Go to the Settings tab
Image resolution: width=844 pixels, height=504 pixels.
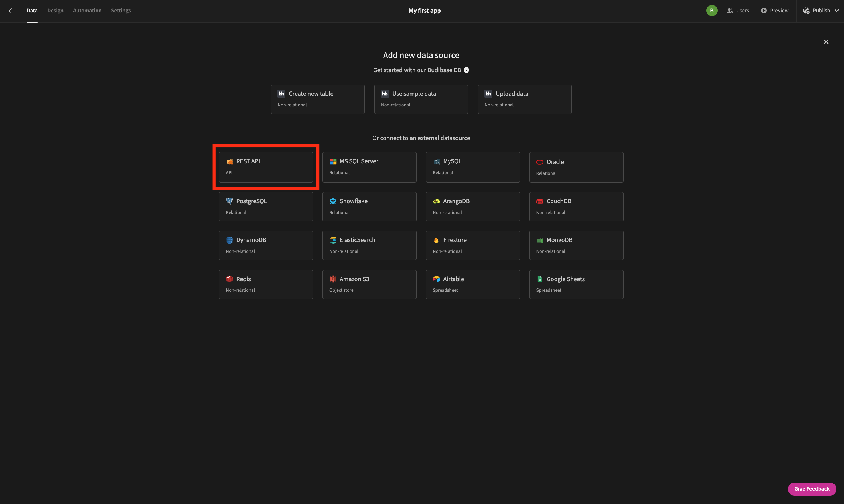tap(121, 11)
